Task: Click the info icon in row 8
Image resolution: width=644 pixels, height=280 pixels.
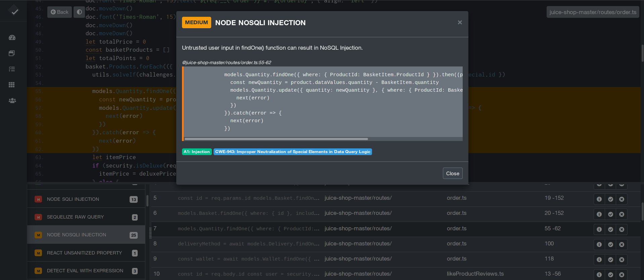Action: point(599,244)
